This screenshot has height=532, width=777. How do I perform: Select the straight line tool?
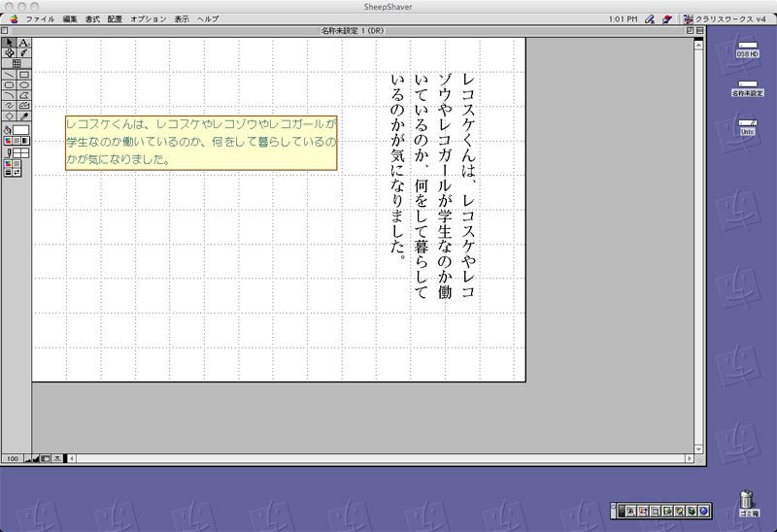pyautogui.click(x=9, y=75)
